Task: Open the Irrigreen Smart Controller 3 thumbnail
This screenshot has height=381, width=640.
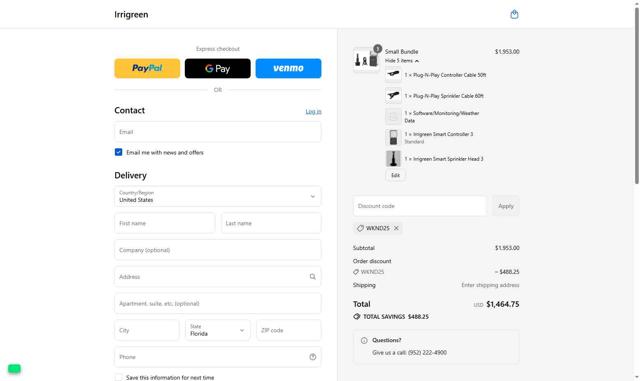Action: click(x=393, y=138)
